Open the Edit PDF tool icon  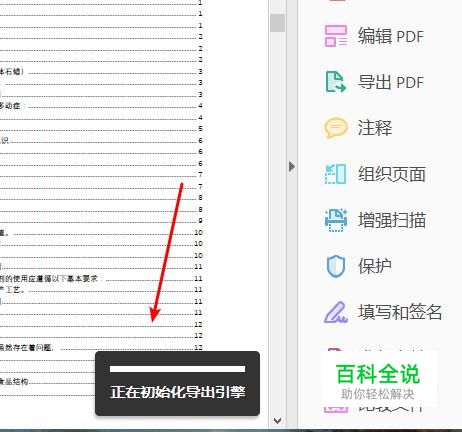(x=336, y=36)
